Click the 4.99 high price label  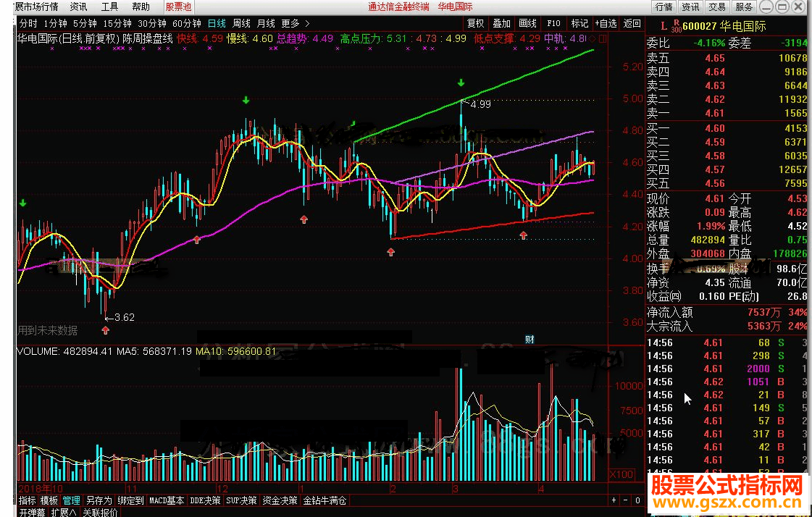(480, 104)
